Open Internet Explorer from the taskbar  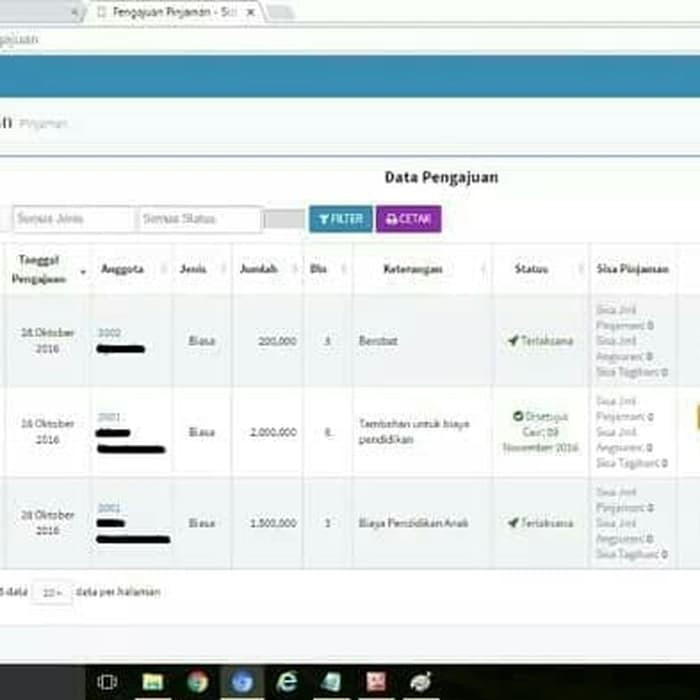coord(287,682)
